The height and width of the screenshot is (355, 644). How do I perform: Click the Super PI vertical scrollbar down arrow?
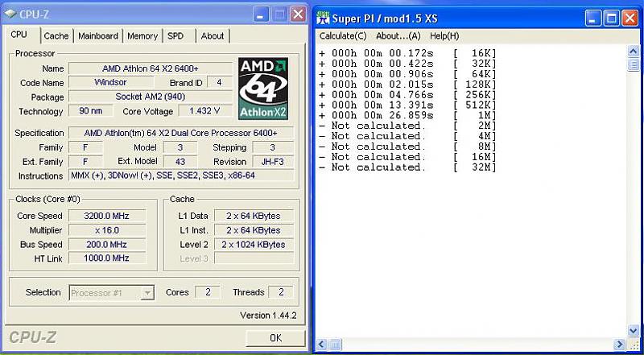(634, 331)
